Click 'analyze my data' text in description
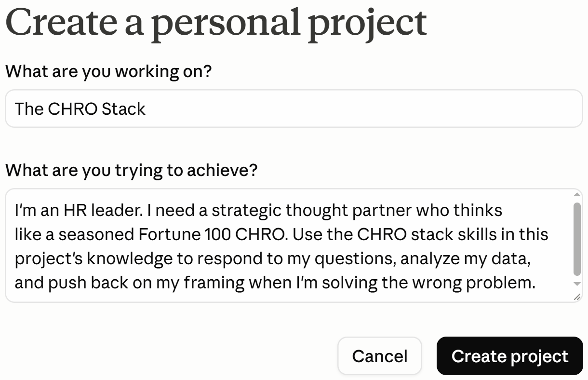This screenshot has width=588, height=380. pyautogui.click(x=466, y=259)
